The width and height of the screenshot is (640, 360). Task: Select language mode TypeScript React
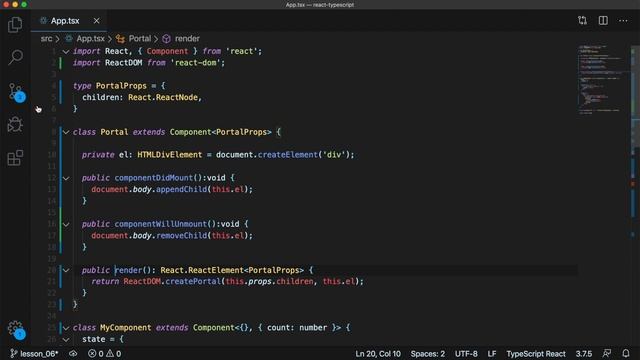(536, 353)
